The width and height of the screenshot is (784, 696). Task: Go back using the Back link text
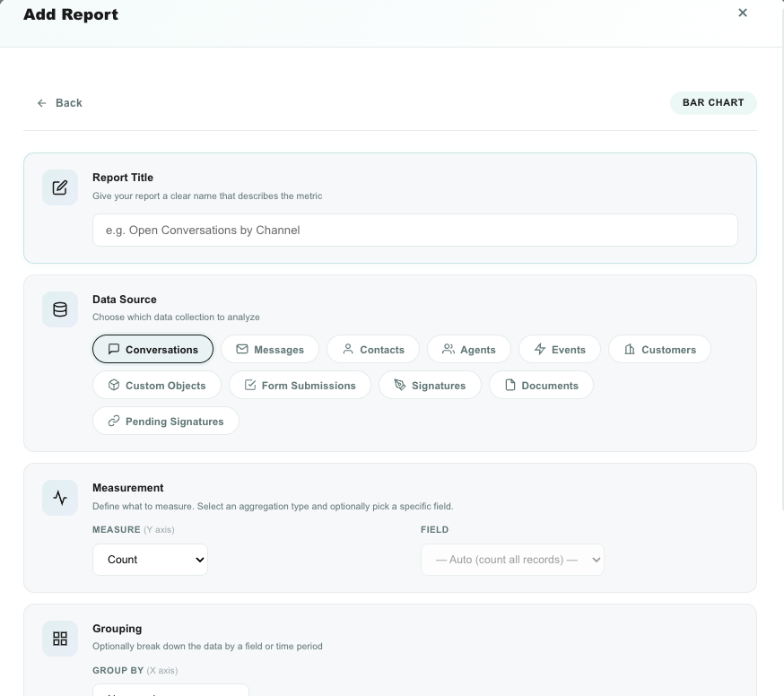(x=69, y=103)
